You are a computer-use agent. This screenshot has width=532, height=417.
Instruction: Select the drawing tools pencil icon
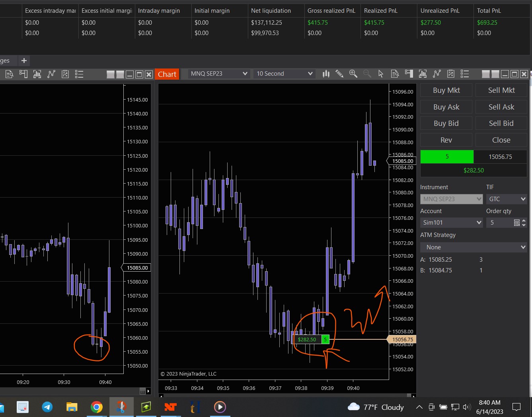coord(339,74)
